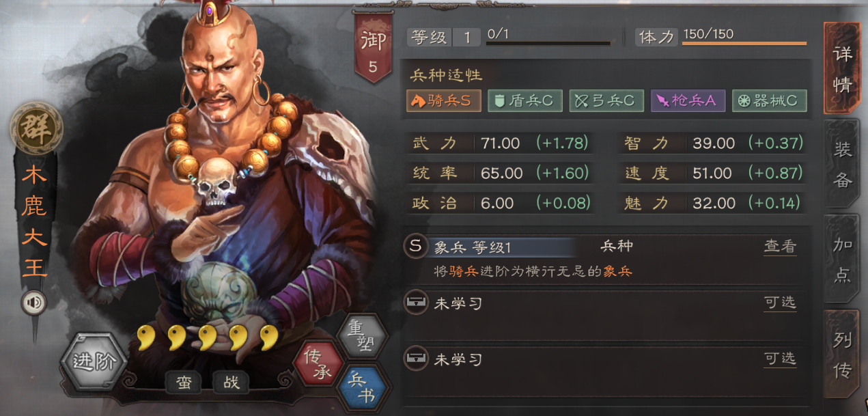
Task: Open 可选 for first unlearned skill
Action: pos(780,303)
